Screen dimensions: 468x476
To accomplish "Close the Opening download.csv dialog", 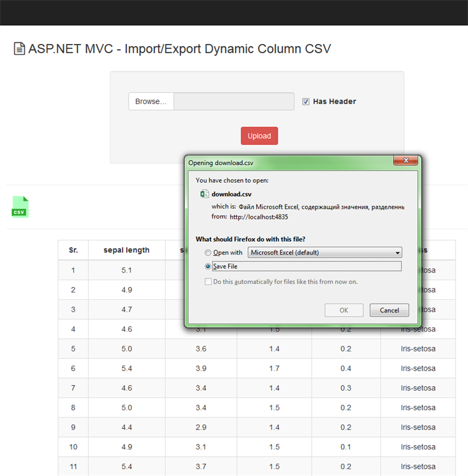I will 406,161.
